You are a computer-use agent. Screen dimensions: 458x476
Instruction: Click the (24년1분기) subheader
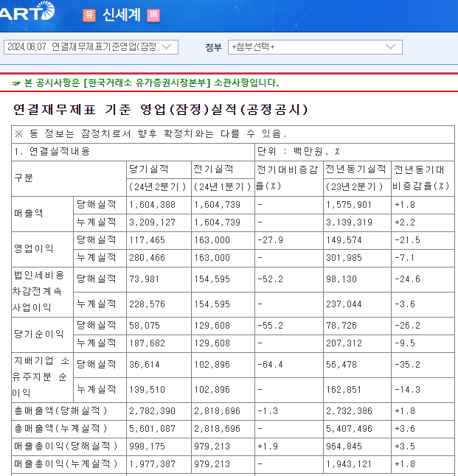pyautogui.click(x=223, y=186)
